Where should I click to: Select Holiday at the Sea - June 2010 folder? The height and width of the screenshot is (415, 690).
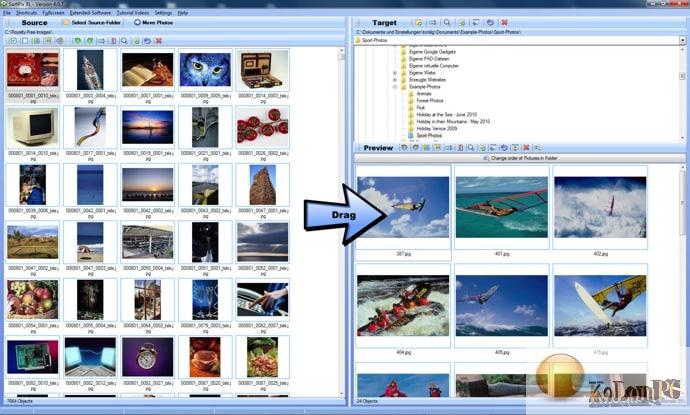point(446,114)
